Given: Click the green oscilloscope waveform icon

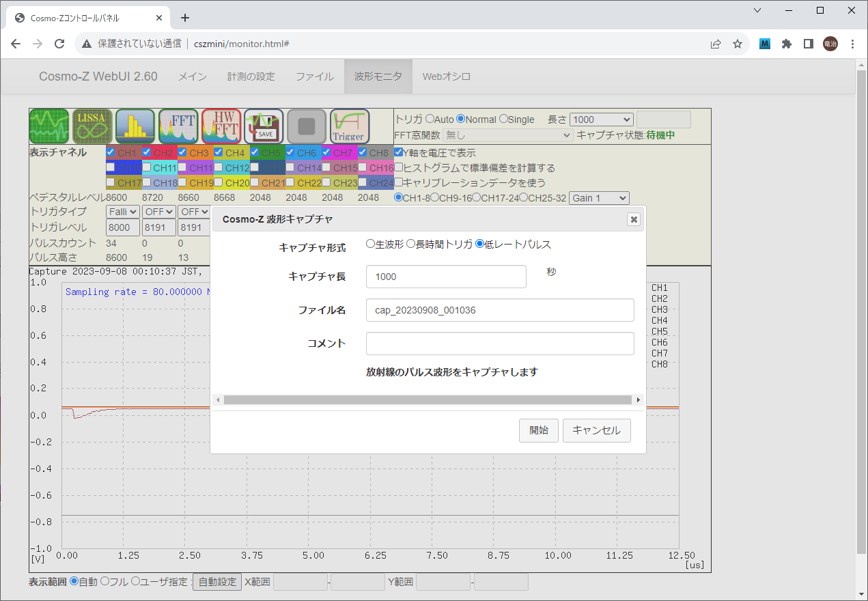Looking at the screenshot, I should (x=49, y=126).
